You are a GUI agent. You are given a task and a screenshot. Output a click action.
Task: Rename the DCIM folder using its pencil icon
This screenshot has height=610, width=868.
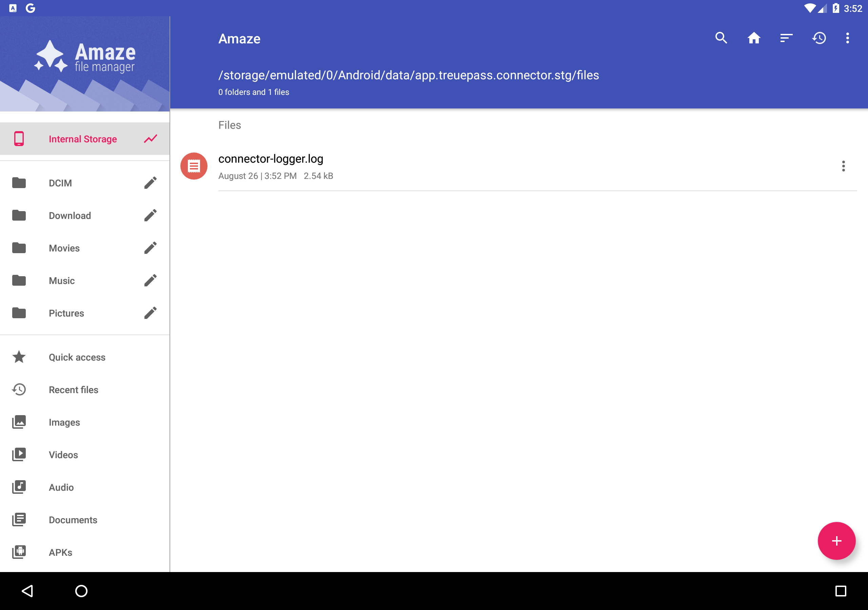[x=150, y=183]
